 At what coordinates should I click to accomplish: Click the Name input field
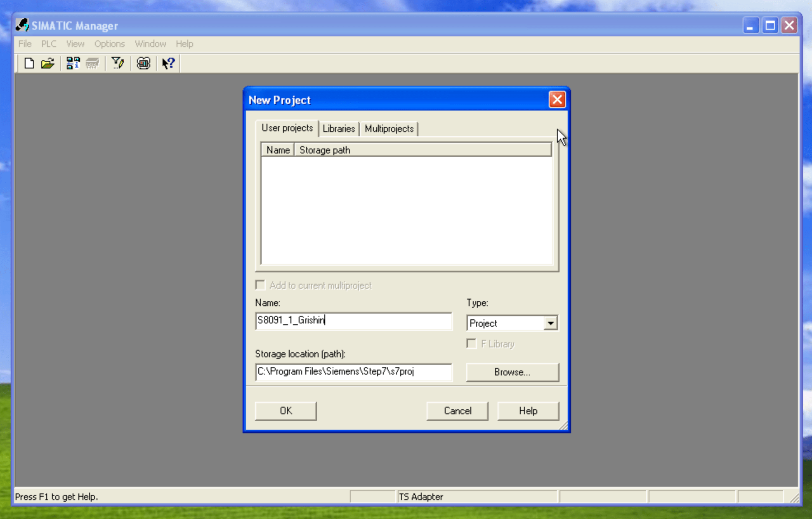pyautogui.click(x=354, y=321)
